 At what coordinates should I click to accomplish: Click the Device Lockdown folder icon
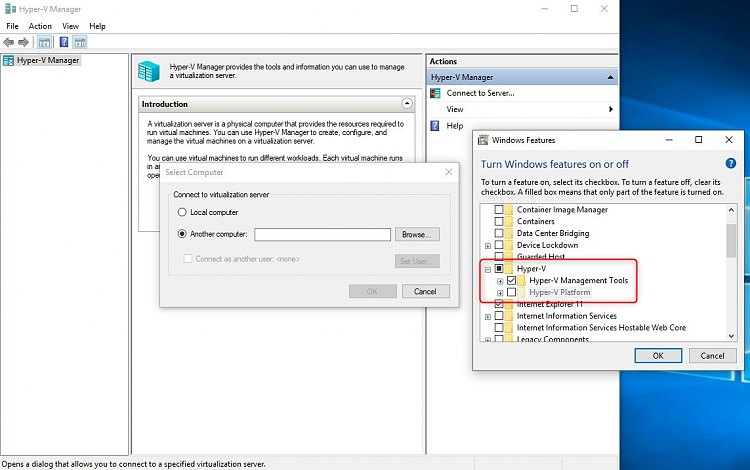tap(508, 245)
